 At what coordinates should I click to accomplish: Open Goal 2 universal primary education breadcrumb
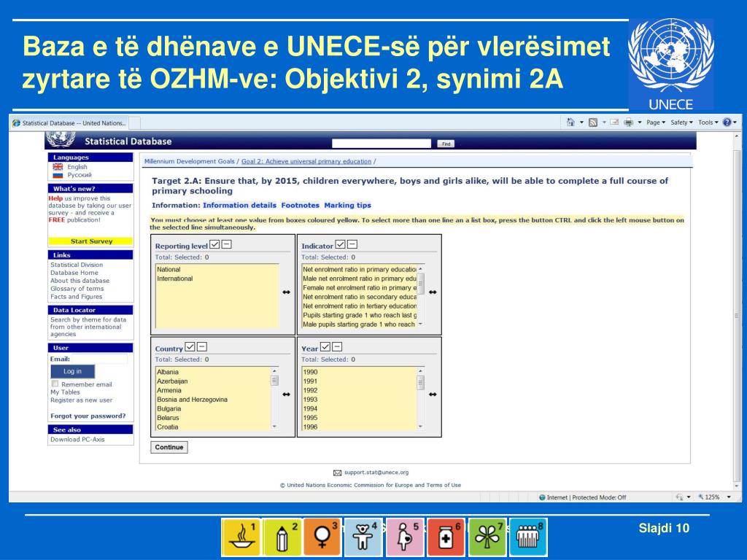[x=306, y=161]
